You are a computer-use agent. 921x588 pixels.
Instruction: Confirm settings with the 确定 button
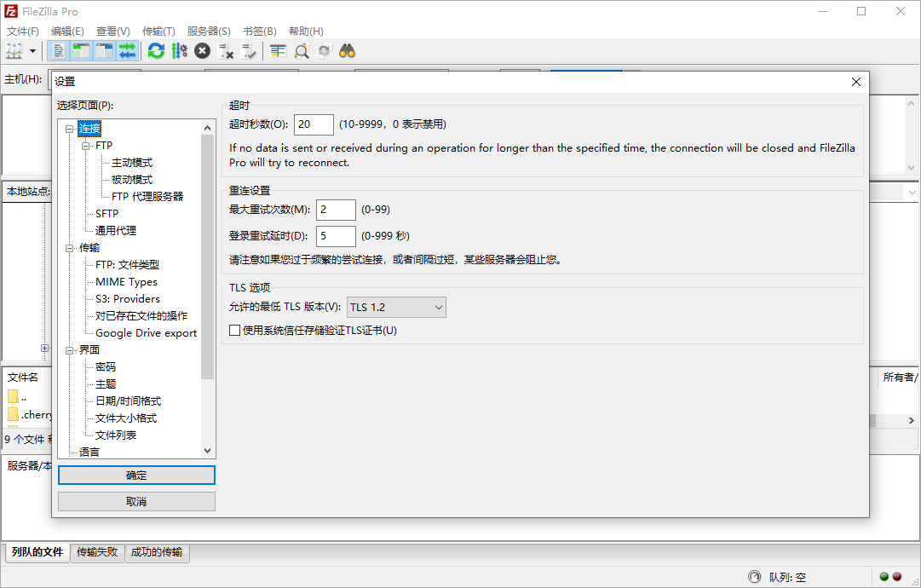[x=135, y=475]
